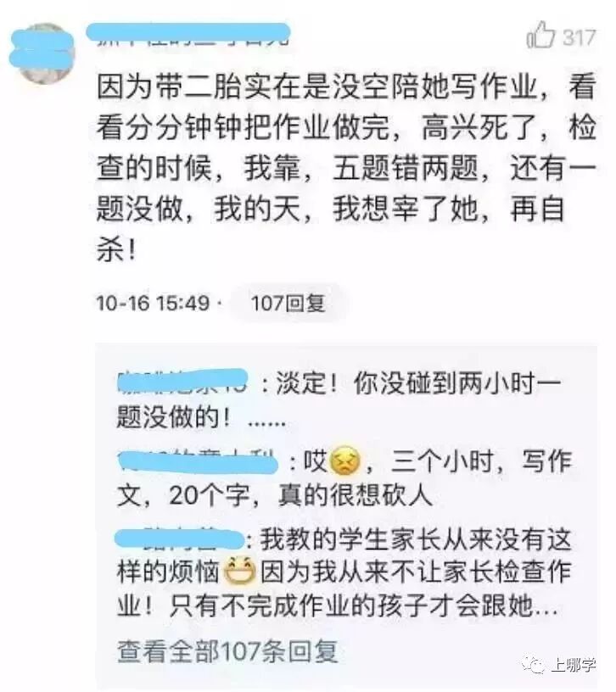The width and height of the screenshot is (616, 692).
Task: Open the third replier's blurred username
Action: tap(179, 539)
